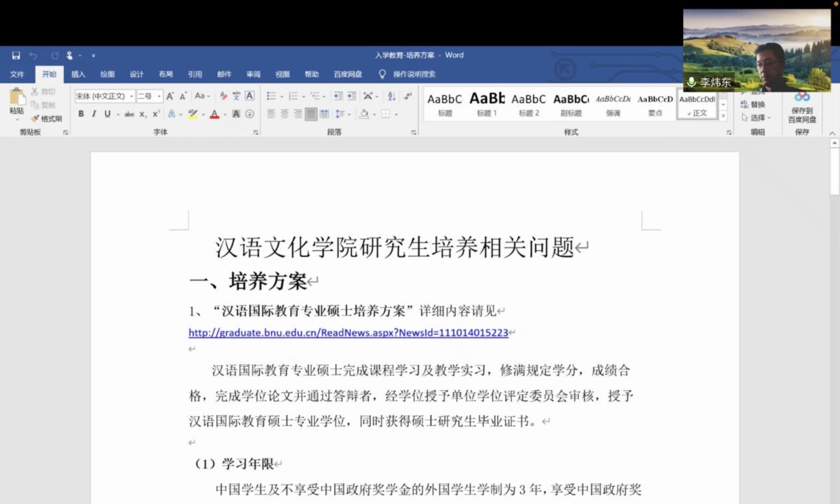Open the font name dropdown
Screen dimensions: 840x504
coord(131,96)
